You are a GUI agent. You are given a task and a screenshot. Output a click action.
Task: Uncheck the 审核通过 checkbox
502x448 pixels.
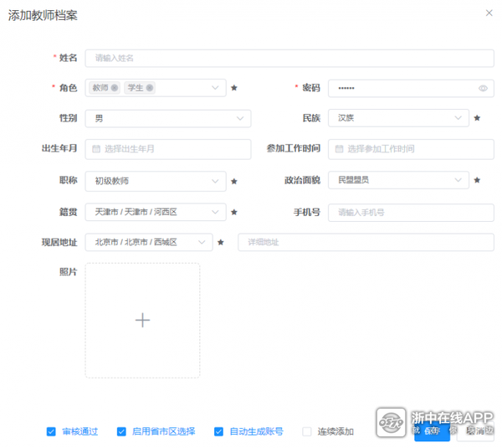(x=51, y=432)
